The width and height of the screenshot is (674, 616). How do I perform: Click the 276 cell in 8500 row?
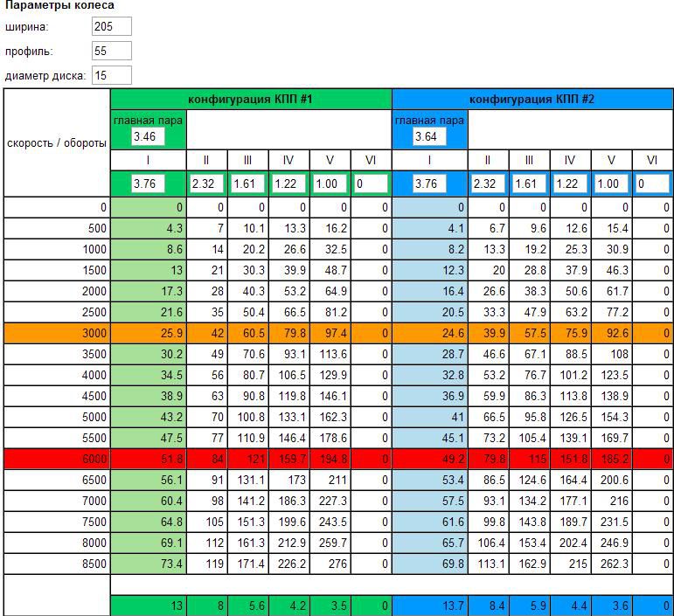(330, 564)
